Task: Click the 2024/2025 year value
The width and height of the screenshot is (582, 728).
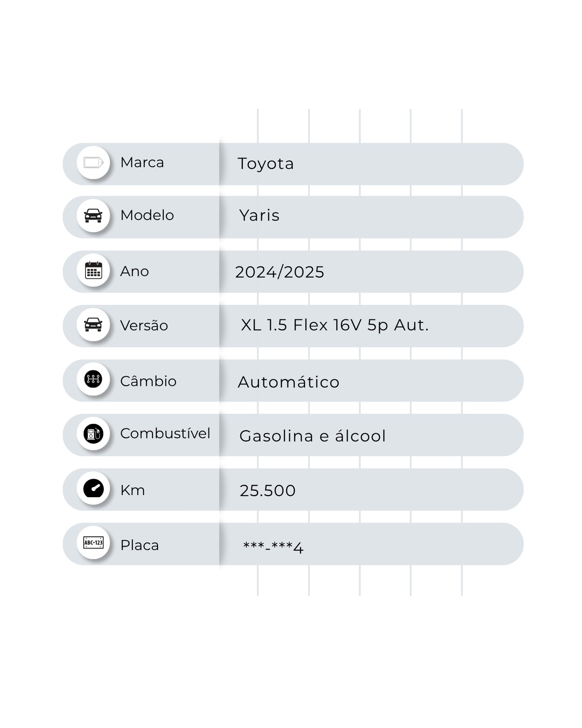Action: pyautogui.click(x=280, y=272)
